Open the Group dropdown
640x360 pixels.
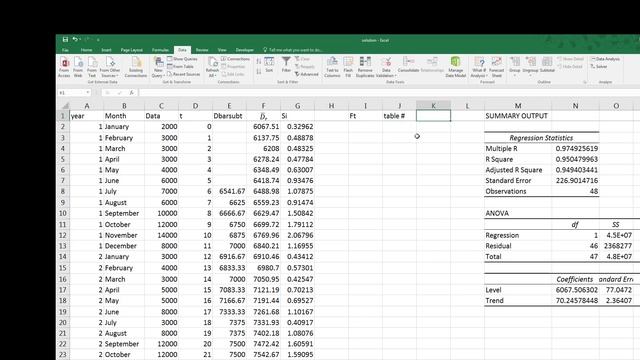click(515, 67)
